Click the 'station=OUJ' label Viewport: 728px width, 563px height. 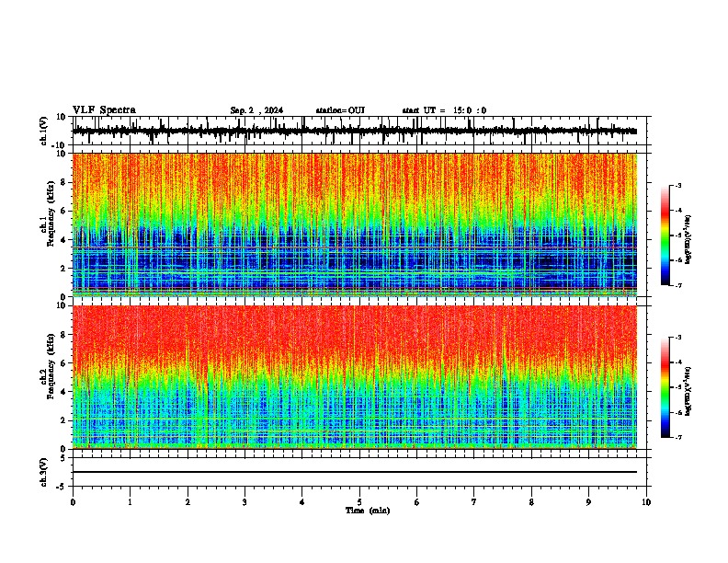[x=340, y=110]
